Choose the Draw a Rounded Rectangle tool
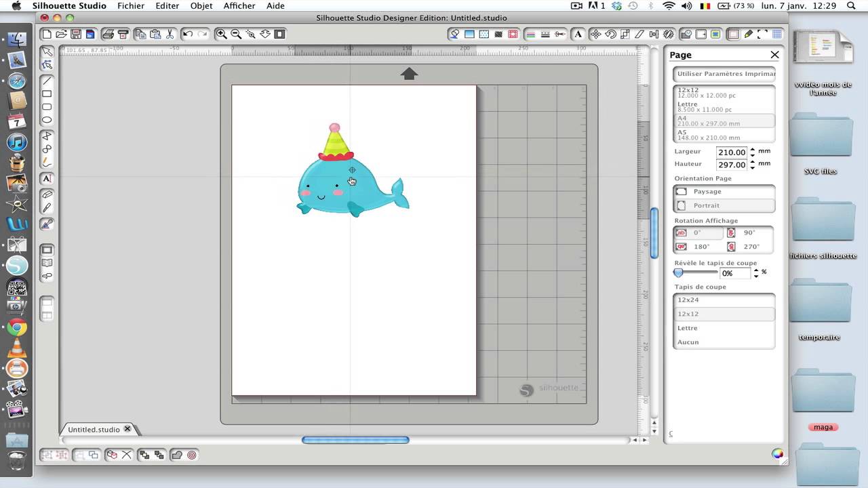This screenshot has width=868, height=488. coord(47,106)
